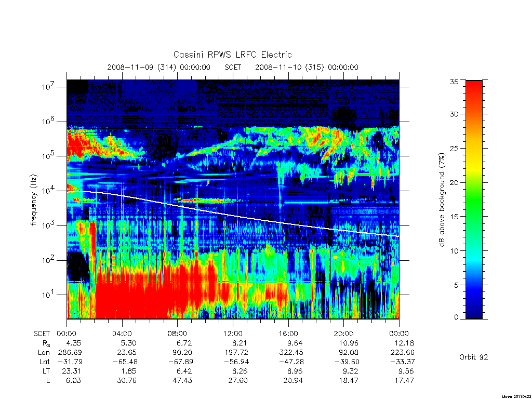
Task: Click the L value 6.03
Action: coord(74,381)
